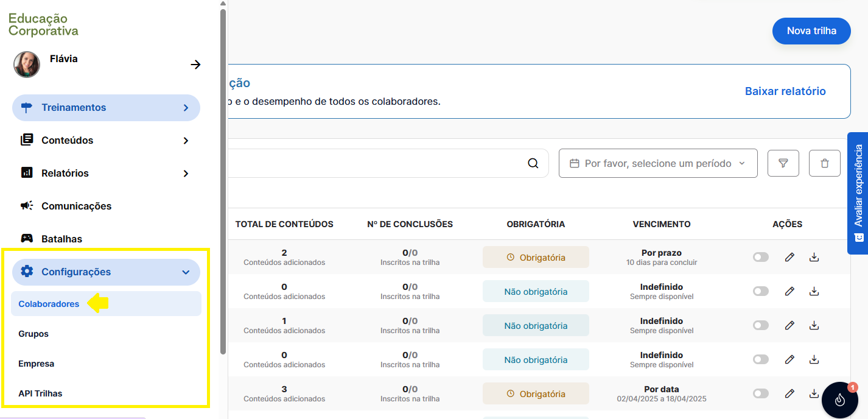Activate the toggle for the last trail row

[x=760, y=393]
